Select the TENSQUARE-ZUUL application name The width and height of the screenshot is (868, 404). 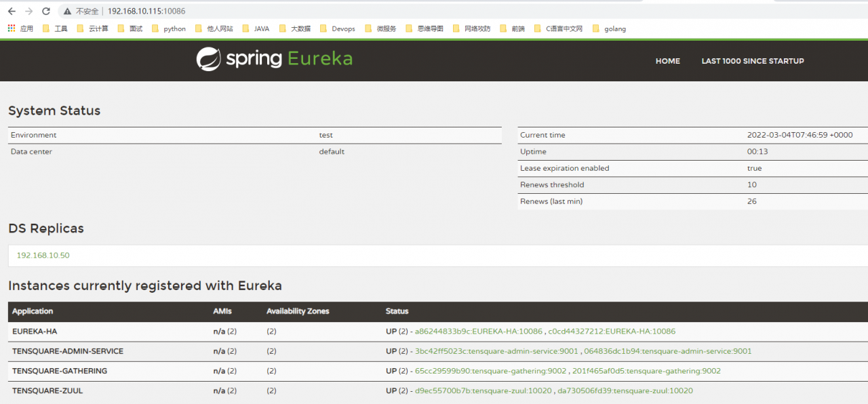(x=47, y=390)
